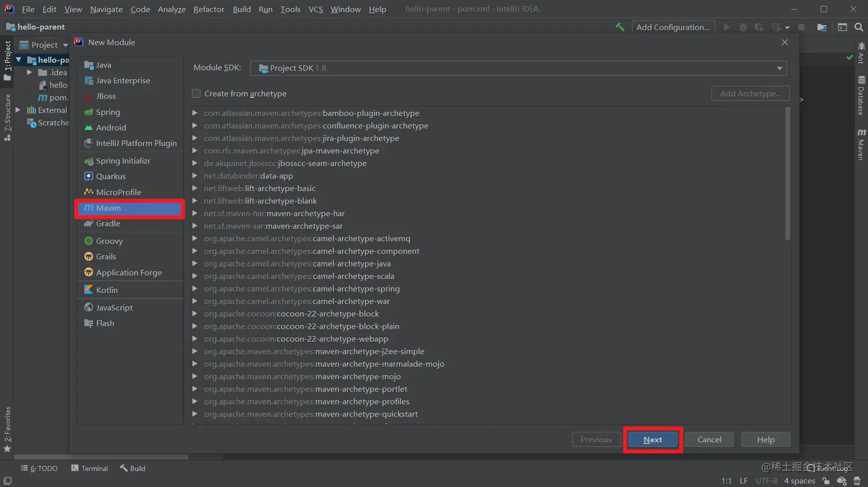The width and height of the screenshot is (868, 487).
Task: Click the Cancel button
Action: point(709,439)
